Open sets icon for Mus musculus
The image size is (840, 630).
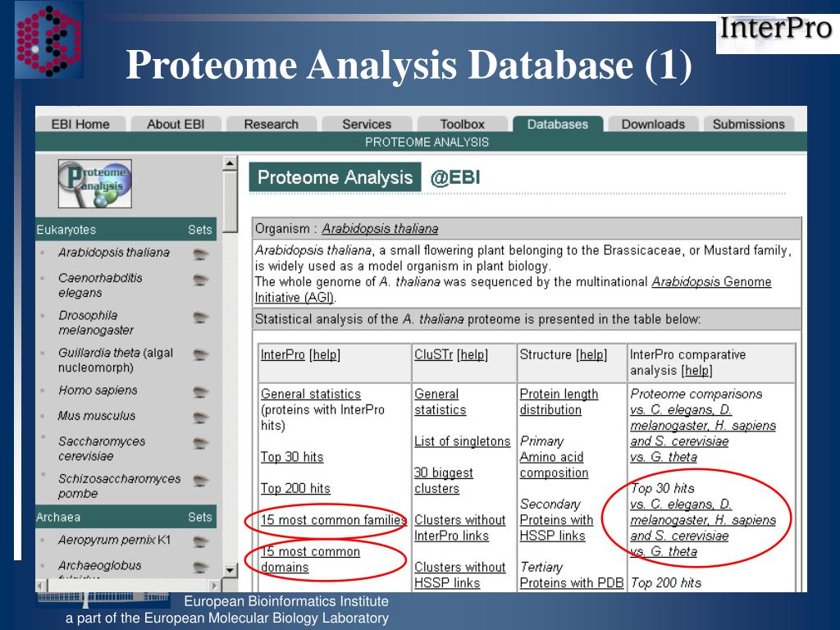coord(200,418)
